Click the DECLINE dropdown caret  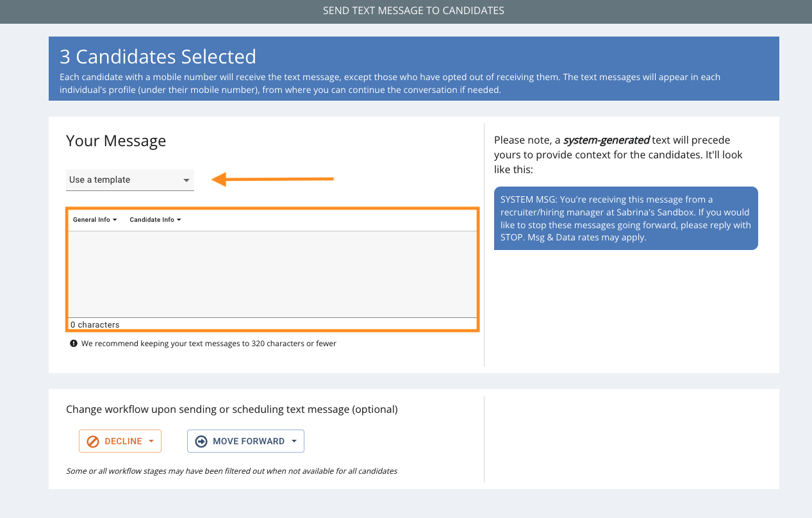[x=151, y=441]
